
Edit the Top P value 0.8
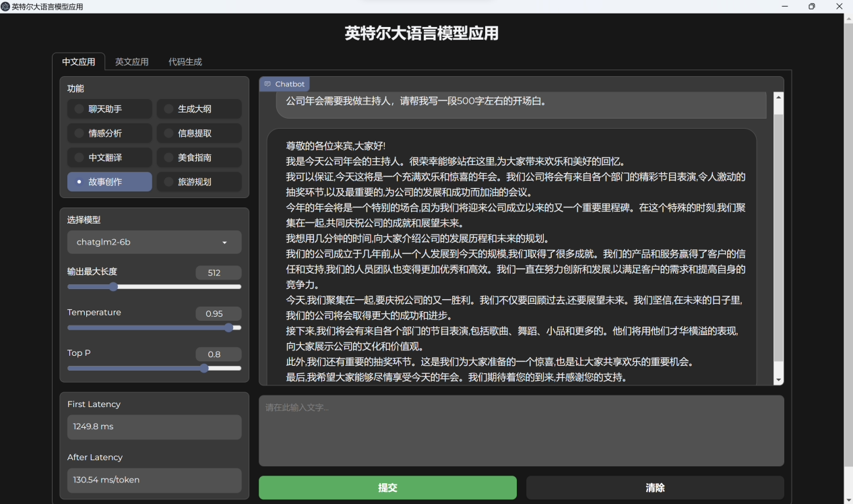(x=218, y=354)
